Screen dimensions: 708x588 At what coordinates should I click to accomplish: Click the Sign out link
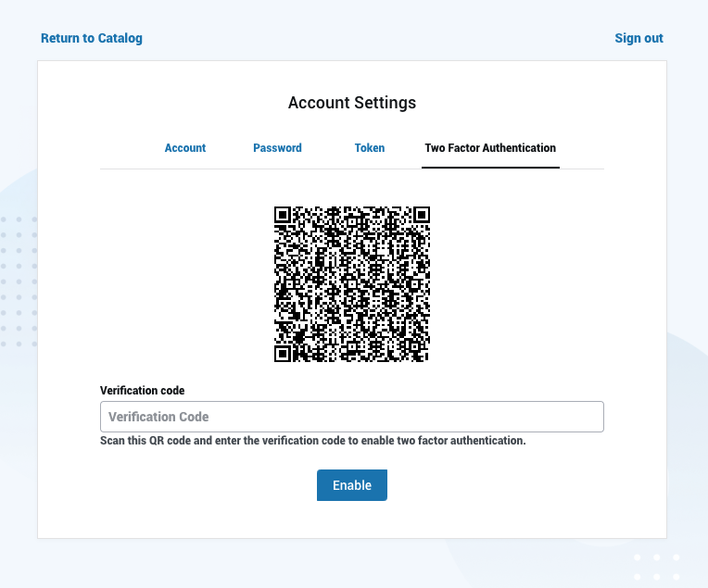click(x=638, y=38)
